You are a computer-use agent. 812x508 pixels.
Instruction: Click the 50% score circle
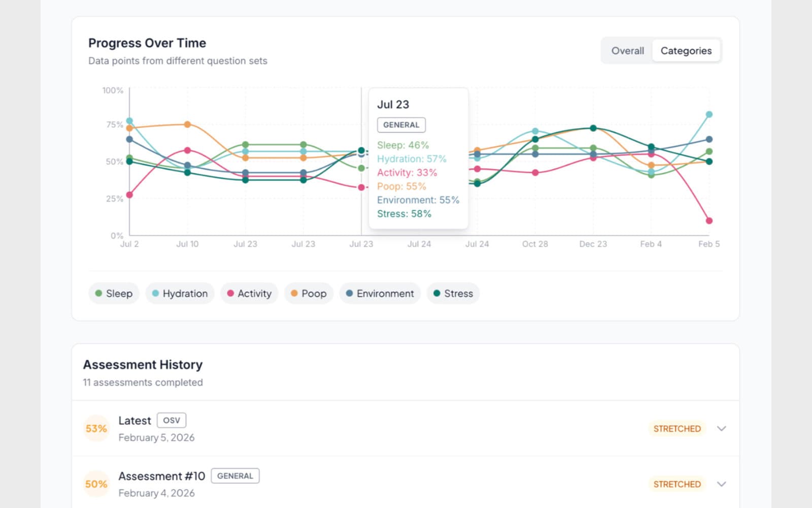coord(96,484)
